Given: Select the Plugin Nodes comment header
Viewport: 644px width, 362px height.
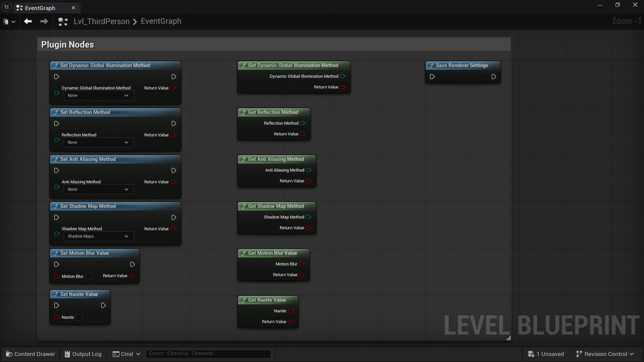Looking at the screenshot, I should coord(274,44).
